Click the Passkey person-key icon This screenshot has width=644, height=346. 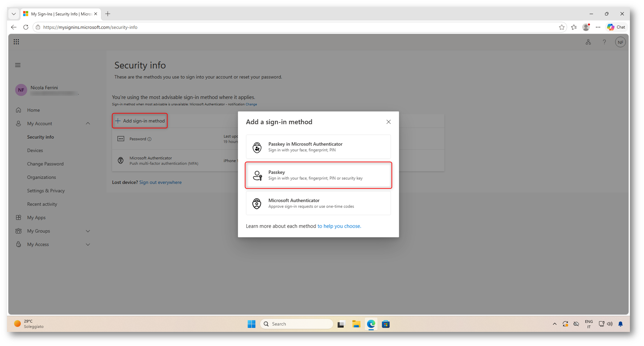257,175
